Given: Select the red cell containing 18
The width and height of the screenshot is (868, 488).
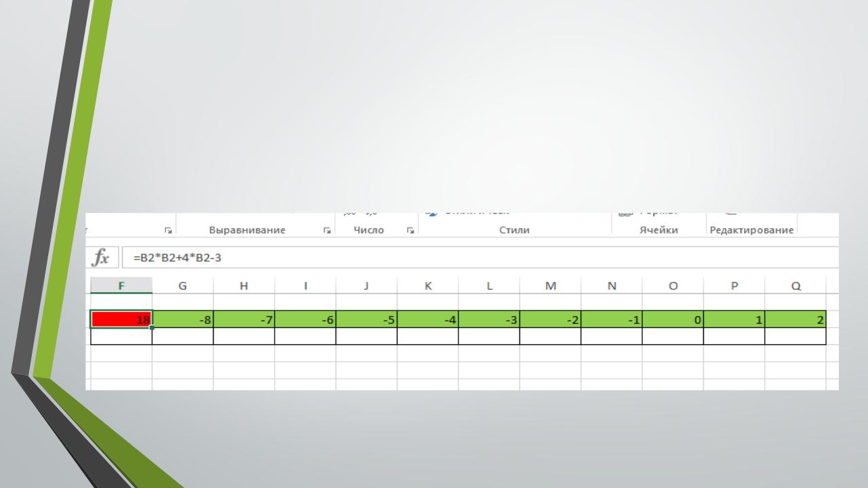Looking at the screenshot, I should pos(121,319).
